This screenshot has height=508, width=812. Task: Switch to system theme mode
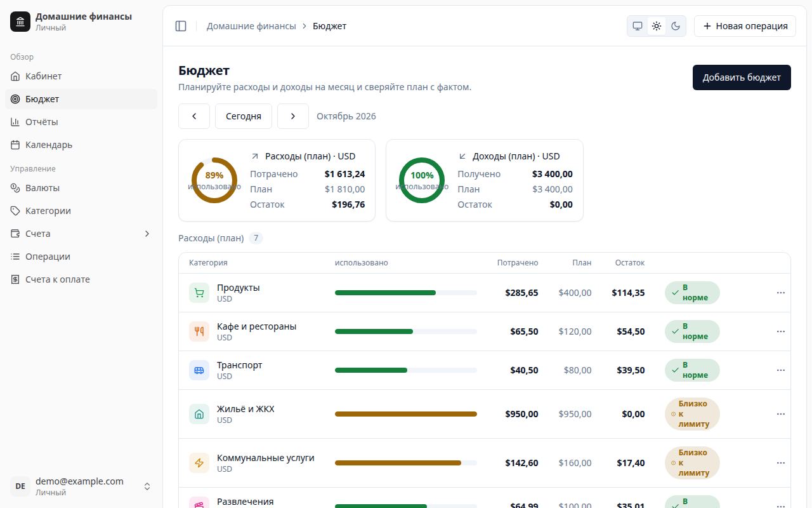tap(638, 26)
